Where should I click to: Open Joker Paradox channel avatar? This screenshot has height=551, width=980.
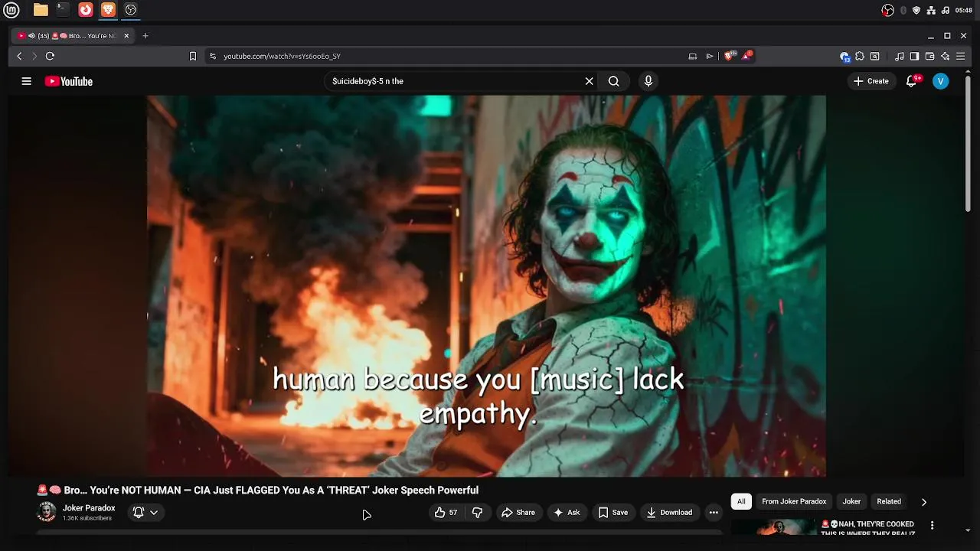coord(47,512)
